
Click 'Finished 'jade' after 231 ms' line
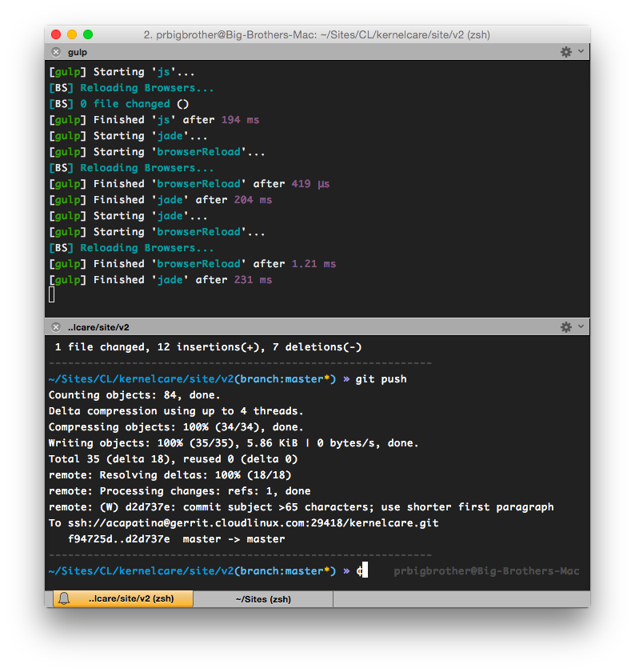pyautogui.click(x=161, y=280)
